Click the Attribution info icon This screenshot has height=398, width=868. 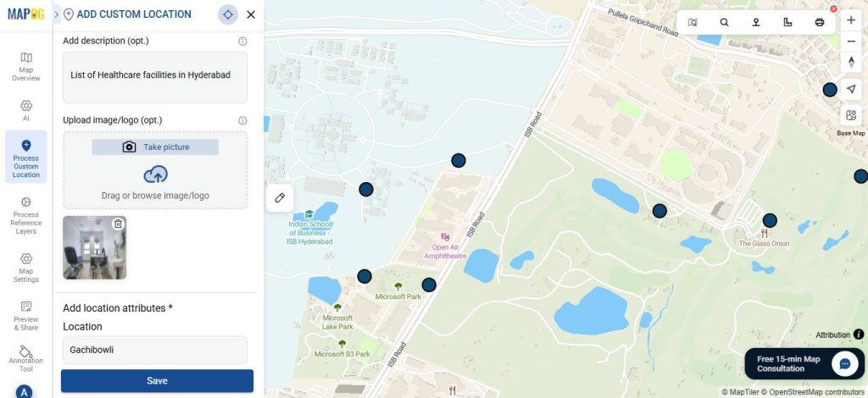pos(859,334)
